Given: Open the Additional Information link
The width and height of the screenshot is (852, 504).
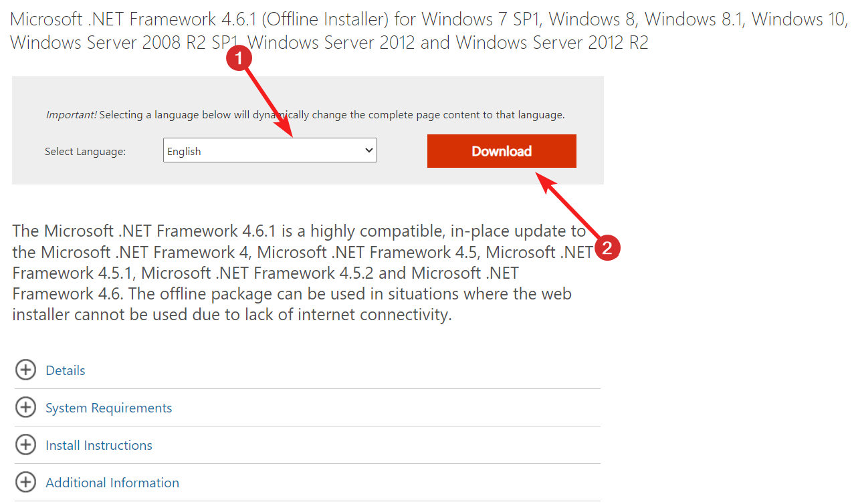Looking at the screenshot, I should coord(112,483).
